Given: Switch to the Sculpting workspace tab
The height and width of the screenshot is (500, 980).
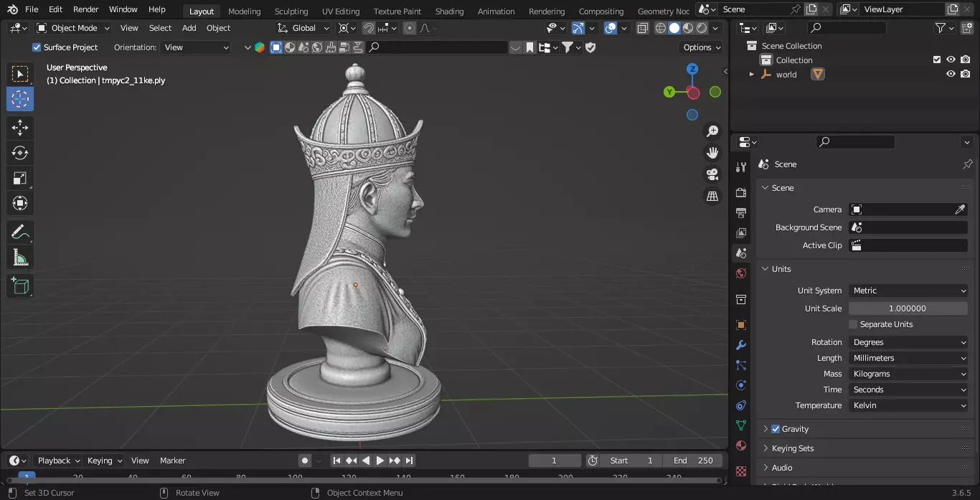Looking at the screenshot, I should (291, 11).
